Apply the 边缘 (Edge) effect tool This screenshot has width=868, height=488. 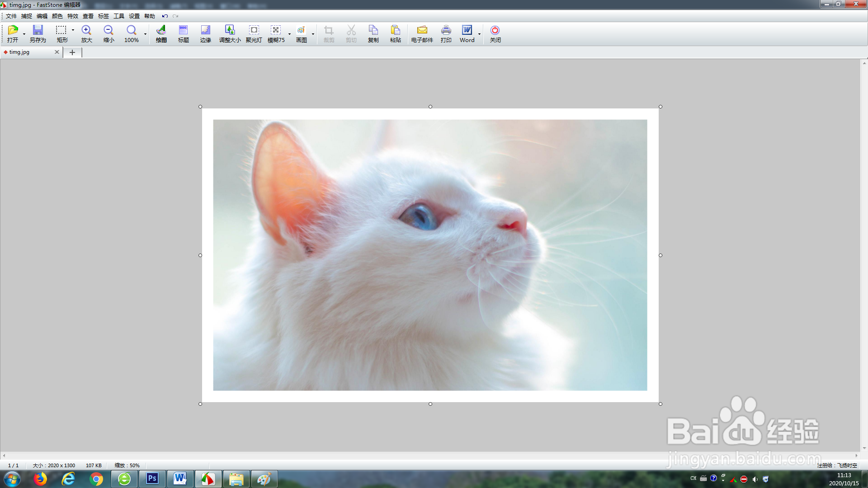click(x=205, y=33)
